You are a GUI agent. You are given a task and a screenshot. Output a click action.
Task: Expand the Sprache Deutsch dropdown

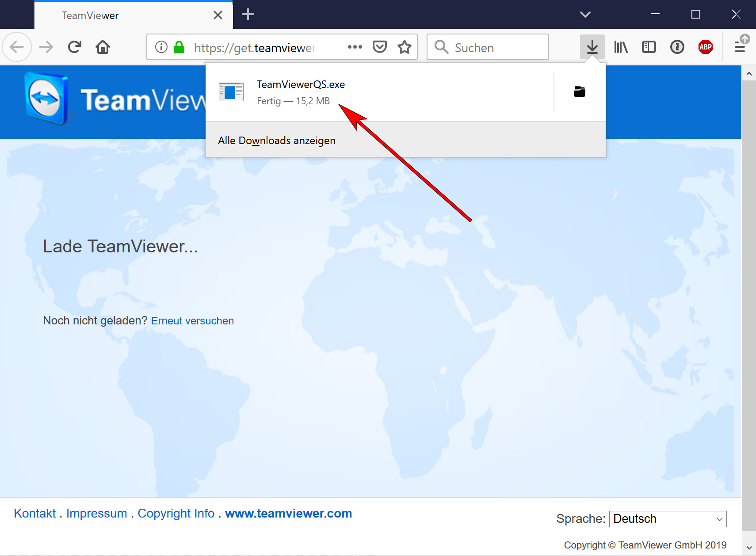[668, 519]
